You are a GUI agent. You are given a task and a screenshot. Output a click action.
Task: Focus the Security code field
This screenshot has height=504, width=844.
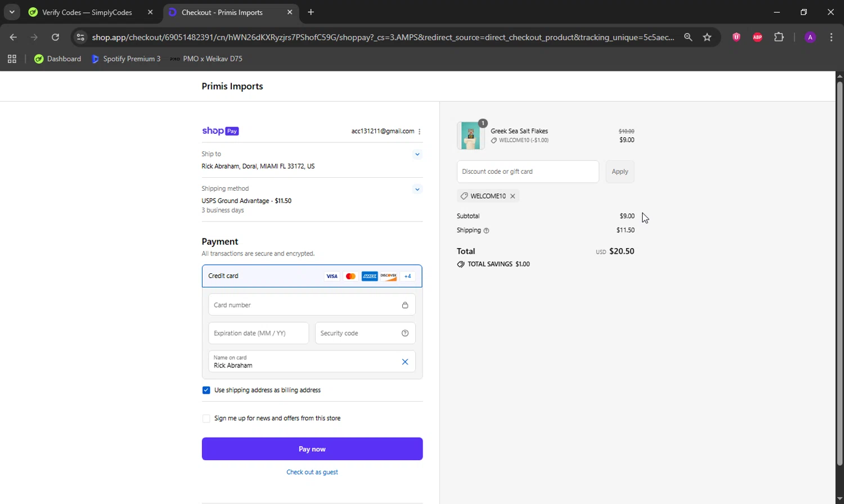point(365,333)
